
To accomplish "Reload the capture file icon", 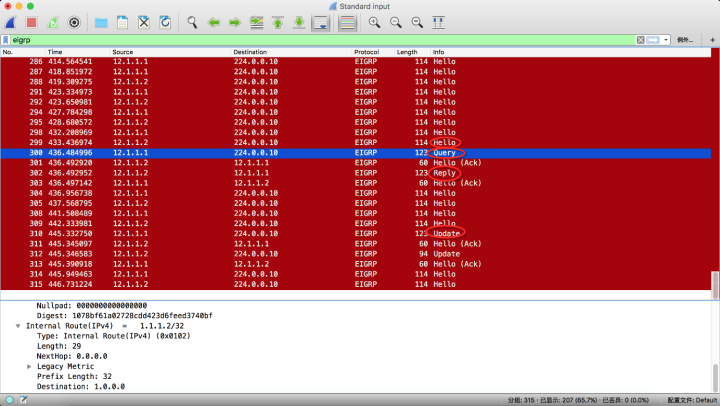I will click(165, 23).
